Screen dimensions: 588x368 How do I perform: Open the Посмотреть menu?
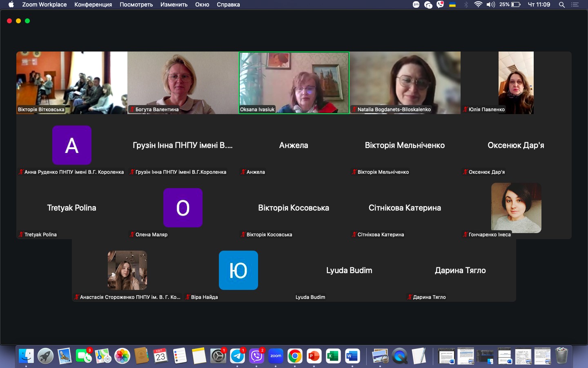(136, 4)
